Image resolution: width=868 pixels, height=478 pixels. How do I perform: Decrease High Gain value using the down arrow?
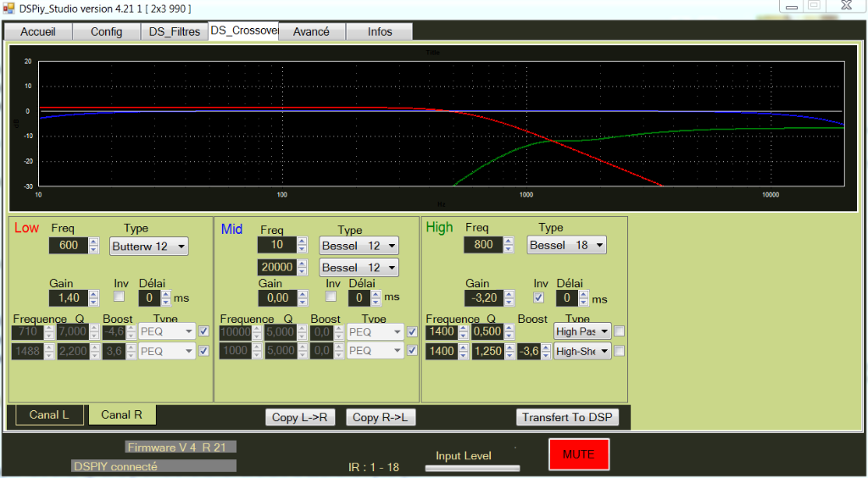click(509, 302)
